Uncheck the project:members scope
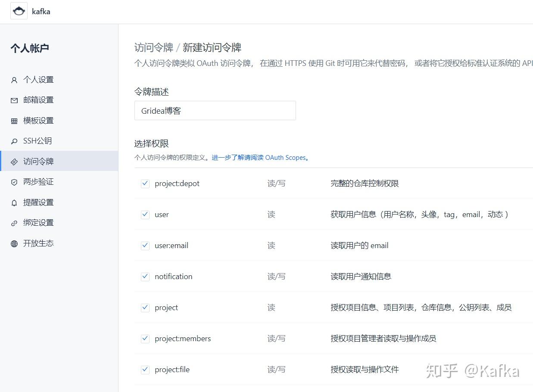 tap(145, 339)
